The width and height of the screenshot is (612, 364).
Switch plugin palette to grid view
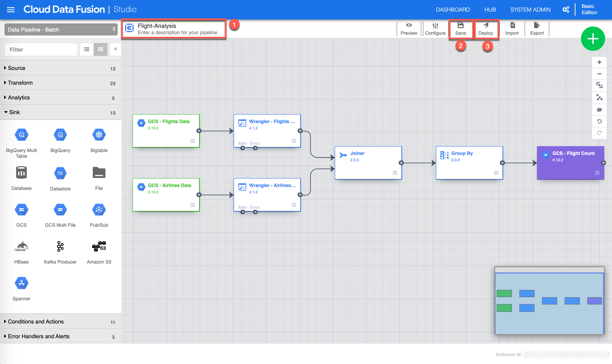click(100, 49)
